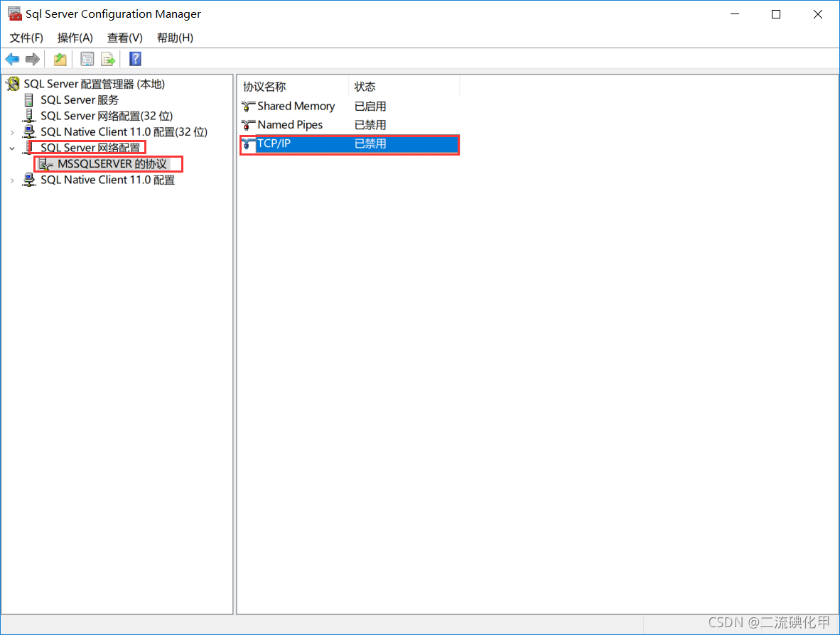
Task: Click 已禁用 status of TCP/IP
Action: tap(370, 144)
